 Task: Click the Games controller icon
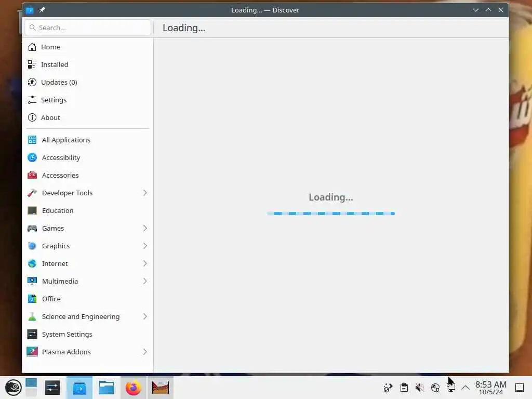32,228
